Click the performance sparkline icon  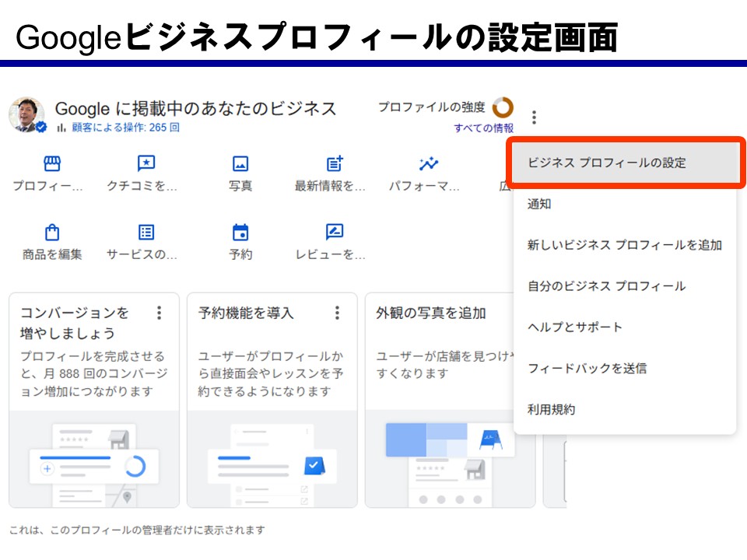(x=429, y=163)
